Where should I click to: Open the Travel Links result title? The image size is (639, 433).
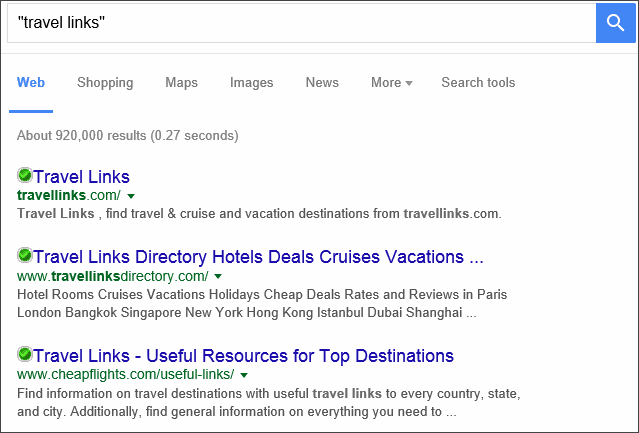tap(81, 177)
